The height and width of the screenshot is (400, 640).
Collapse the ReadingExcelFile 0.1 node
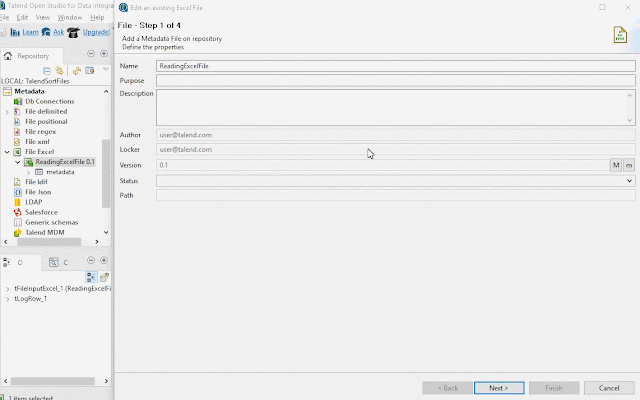pyautogui.click(x=18, y=162)
